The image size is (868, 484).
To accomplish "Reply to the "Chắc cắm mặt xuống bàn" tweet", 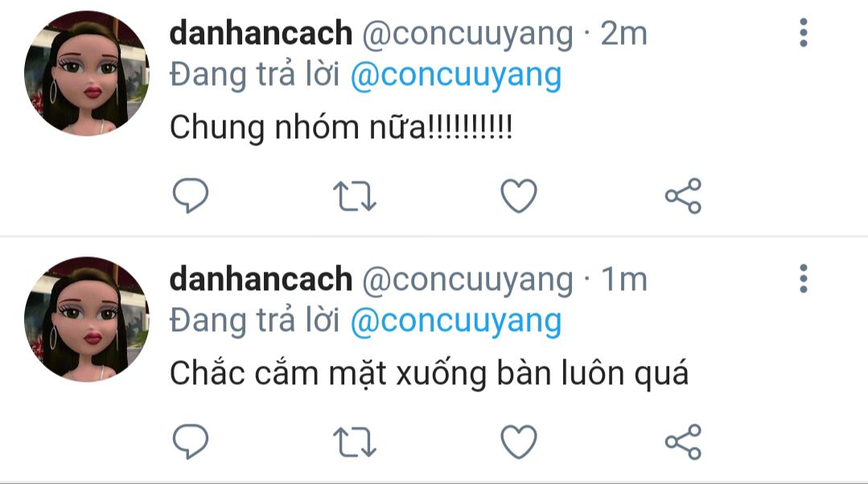I will point(191,441).
